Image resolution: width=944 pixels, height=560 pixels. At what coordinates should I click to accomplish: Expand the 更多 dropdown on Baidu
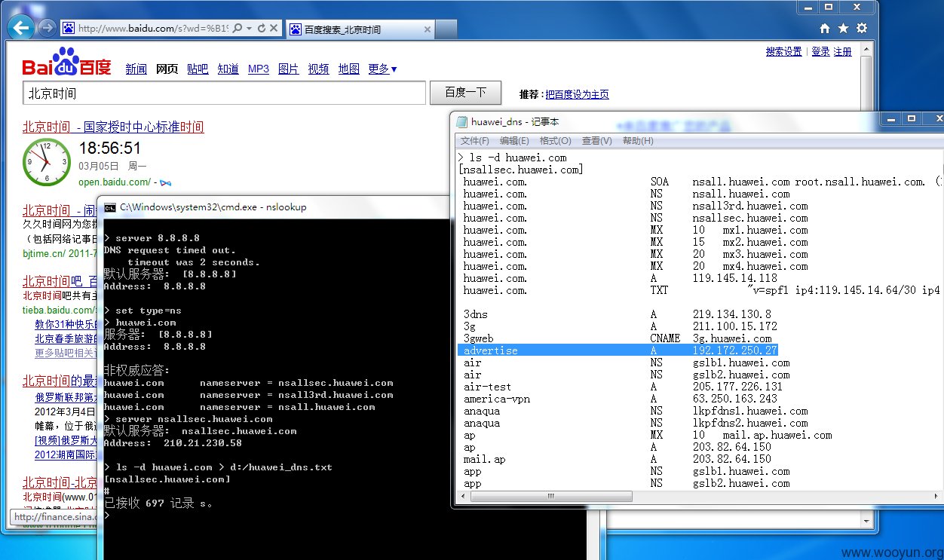click(382, 69)
